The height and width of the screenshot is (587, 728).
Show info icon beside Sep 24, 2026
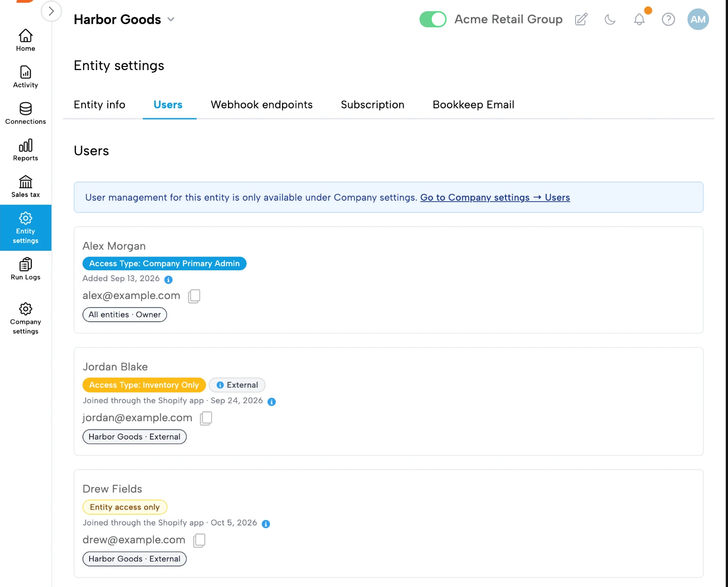[x=272, y=402]
